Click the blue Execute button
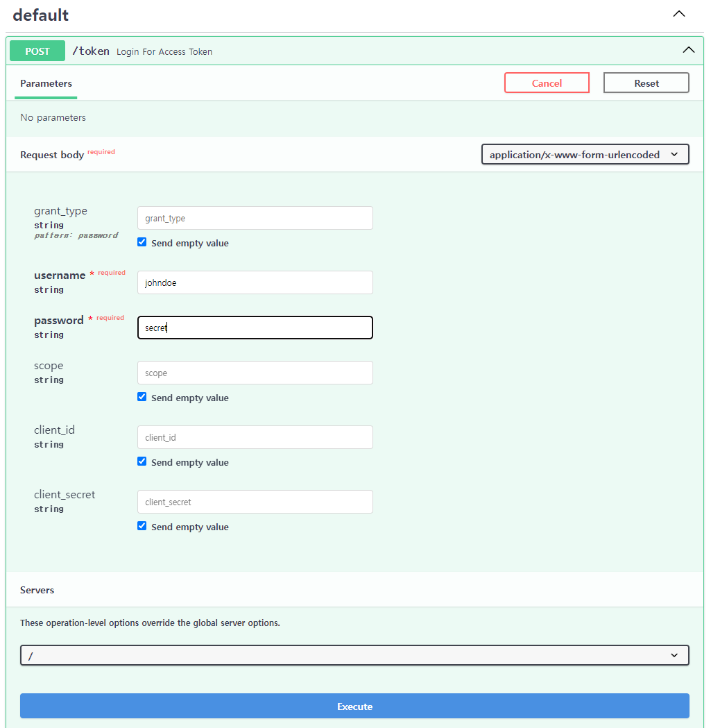Screen dimensions: 711x728 (x=354, y=706)
